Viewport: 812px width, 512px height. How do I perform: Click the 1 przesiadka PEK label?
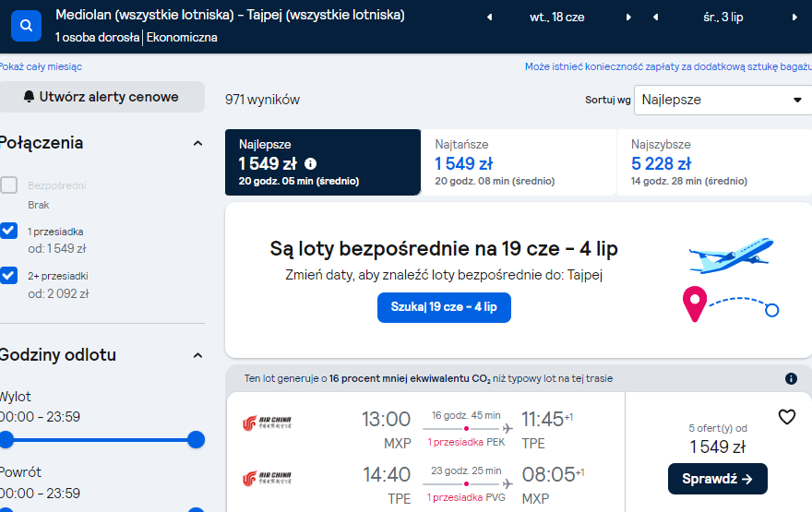coord(466,442)
